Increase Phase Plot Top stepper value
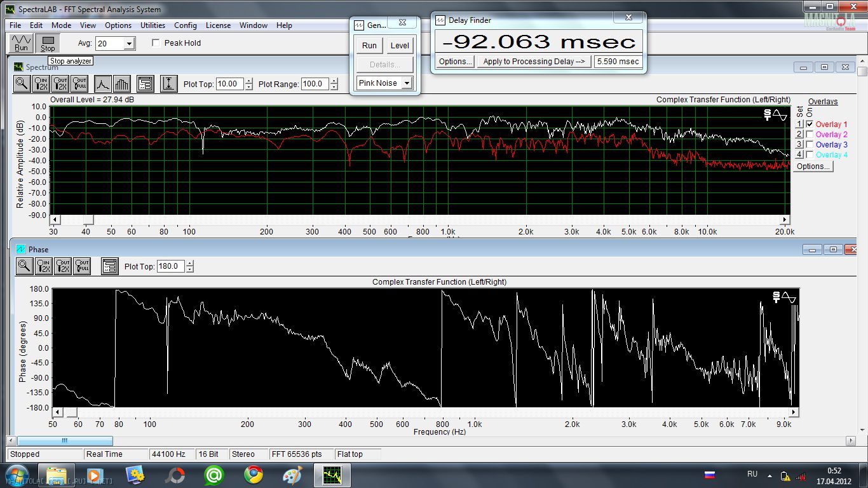Viewport: 868px width, 488px height. coord(189,264)
